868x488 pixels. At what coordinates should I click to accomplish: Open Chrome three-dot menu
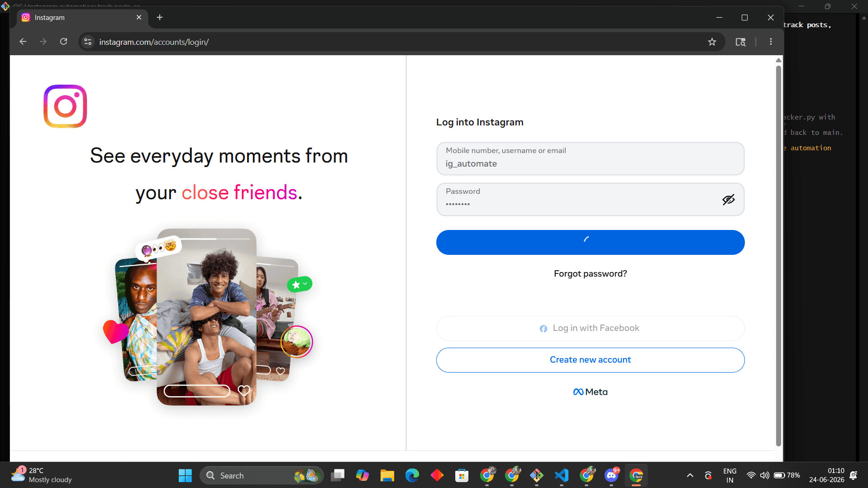point(771,42)
